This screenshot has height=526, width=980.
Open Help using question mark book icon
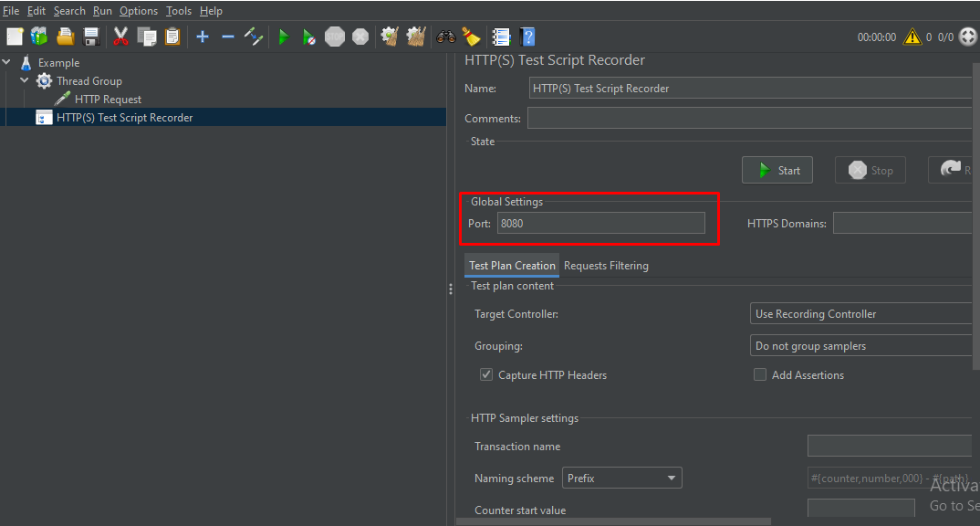[x=527, y=37]
